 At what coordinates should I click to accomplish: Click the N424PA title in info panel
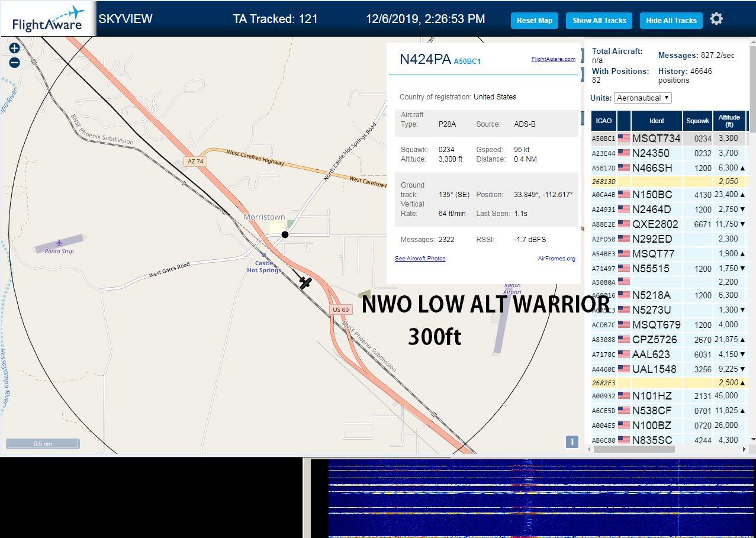[x=425, y=59]
